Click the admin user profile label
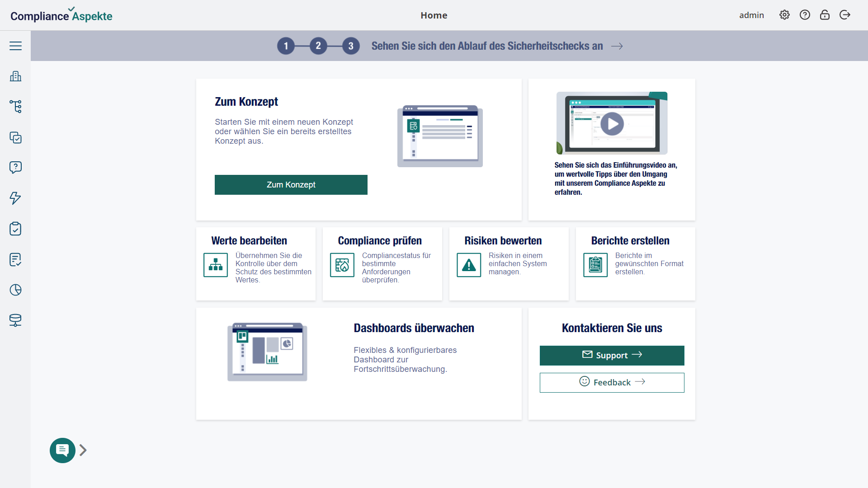The width and height of the screenshot is (868, 488). (752, 15)
